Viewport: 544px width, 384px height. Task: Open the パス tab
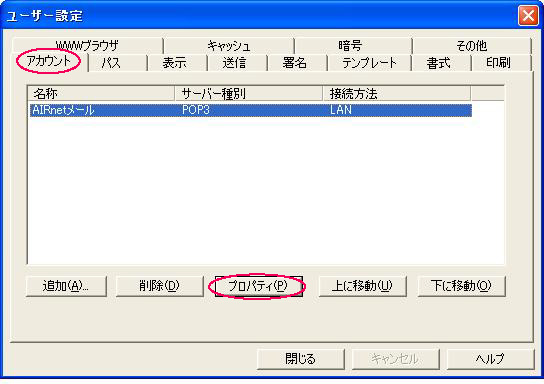click(x=118, y=63)
